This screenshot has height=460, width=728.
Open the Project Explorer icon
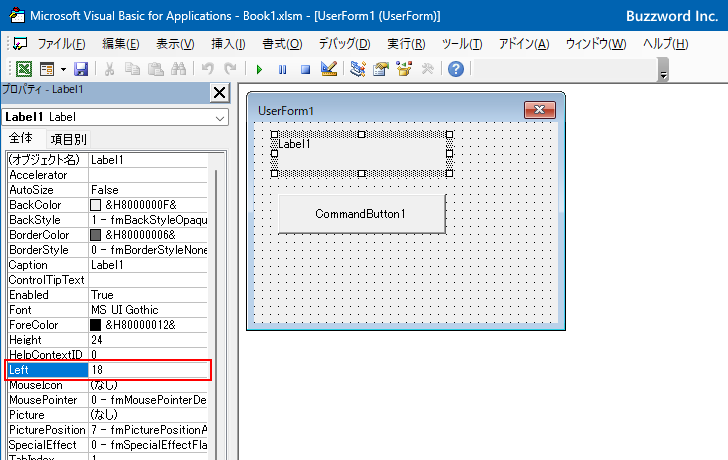pyautogui.click(x=358, y=69)
